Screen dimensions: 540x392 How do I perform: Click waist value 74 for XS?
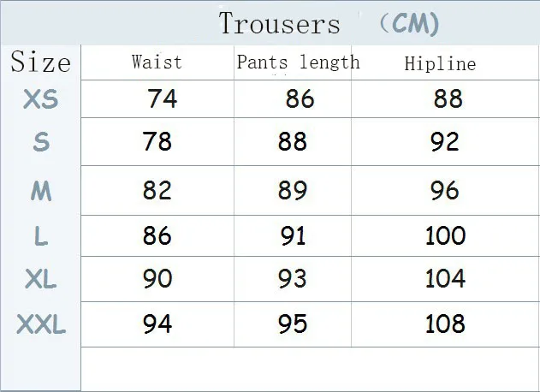click(163, 98)
